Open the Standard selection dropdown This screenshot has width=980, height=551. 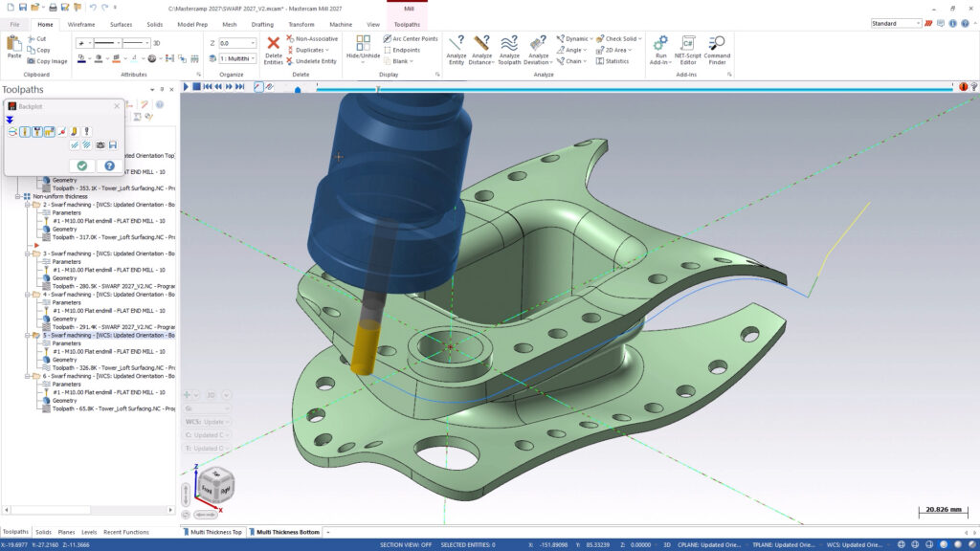918,23
